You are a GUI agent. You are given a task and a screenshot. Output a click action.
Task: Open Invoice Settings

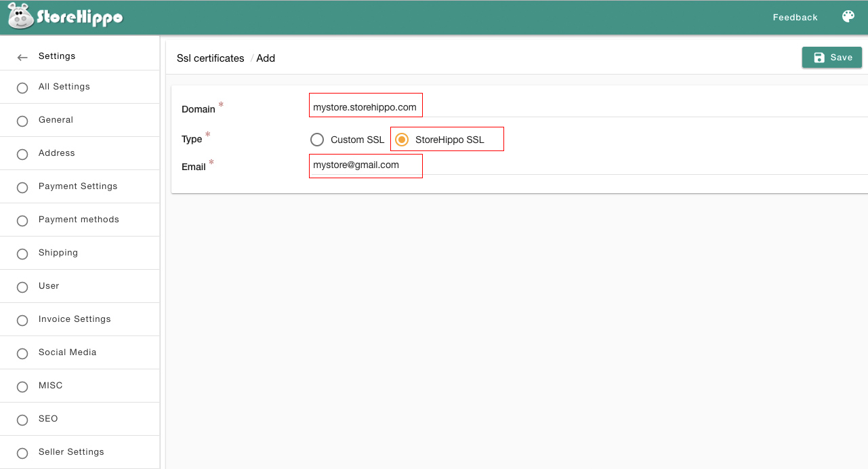point(80,319)
